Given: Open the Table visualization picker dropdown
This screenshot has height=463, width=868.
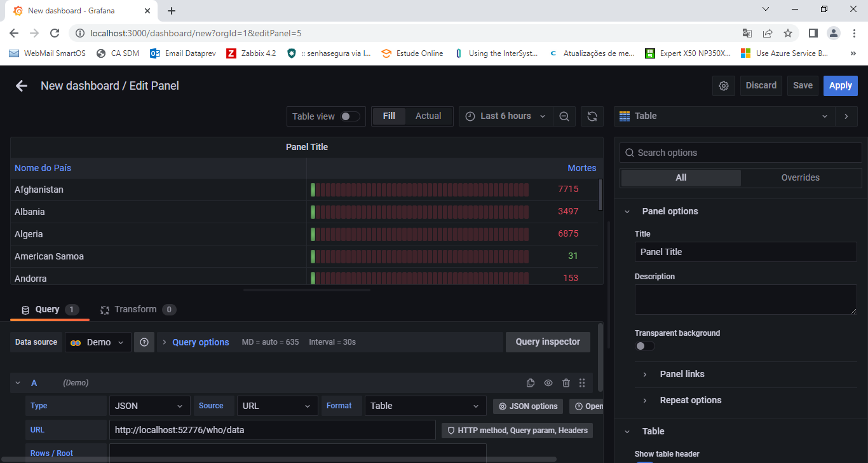Looking at the screenshot, I should tap(724, 116).
